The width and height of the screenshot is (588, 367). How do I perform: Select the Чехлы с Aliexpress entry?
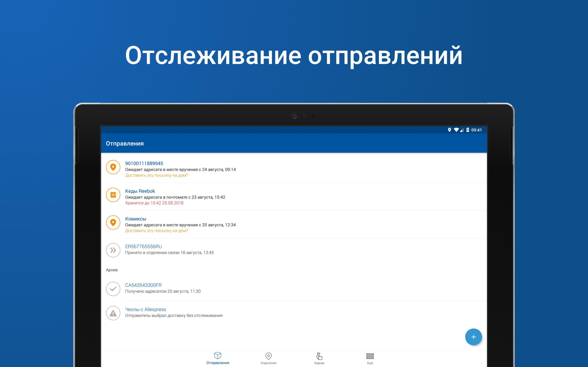[x=145, y=309]
